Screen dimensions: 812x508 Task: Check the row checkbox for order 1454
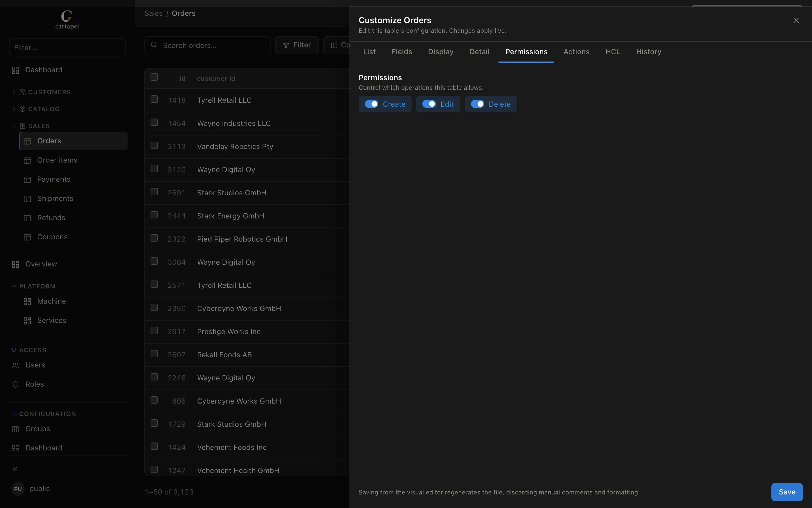[x=154, y=122]
